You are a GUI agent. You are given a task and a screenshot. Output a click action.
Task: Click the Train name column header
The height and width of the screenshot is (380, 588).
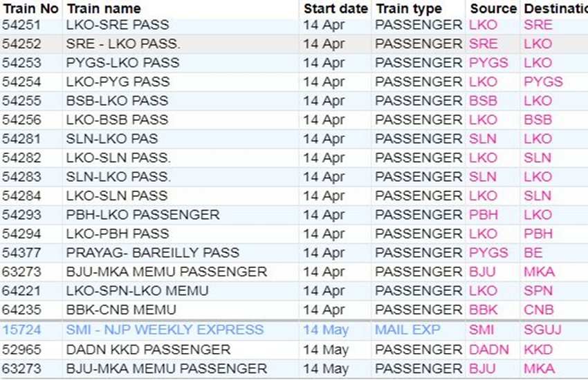(104, 9)
